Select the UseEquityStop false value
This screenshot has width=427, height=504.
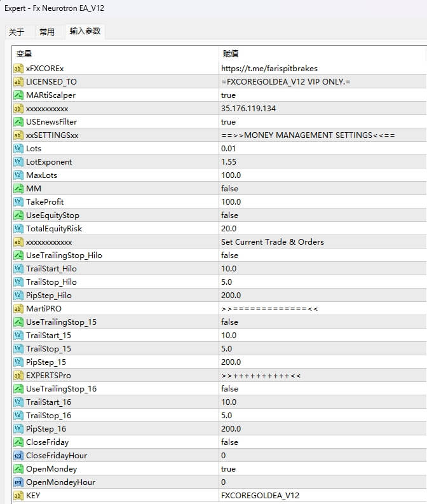[229, 215]
